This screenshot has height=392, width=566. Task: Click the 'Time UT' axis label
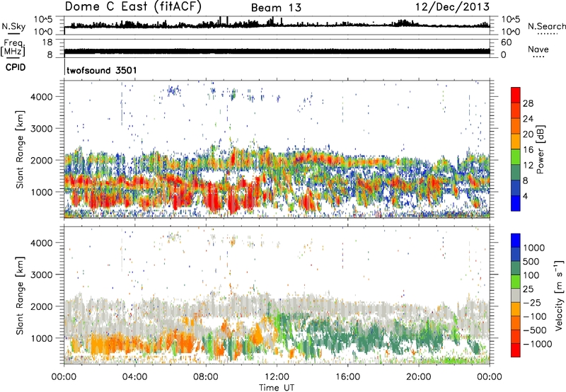277,388
